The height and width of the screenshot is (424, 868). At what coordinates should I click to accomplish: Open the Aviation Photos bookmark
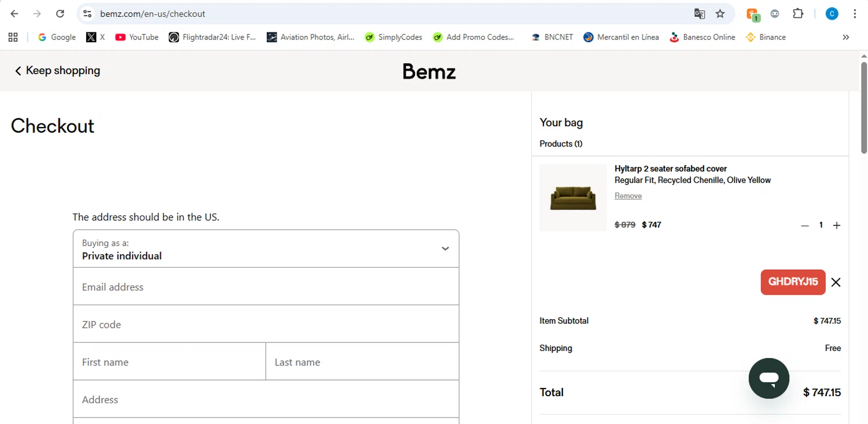[x=311, y=37]
